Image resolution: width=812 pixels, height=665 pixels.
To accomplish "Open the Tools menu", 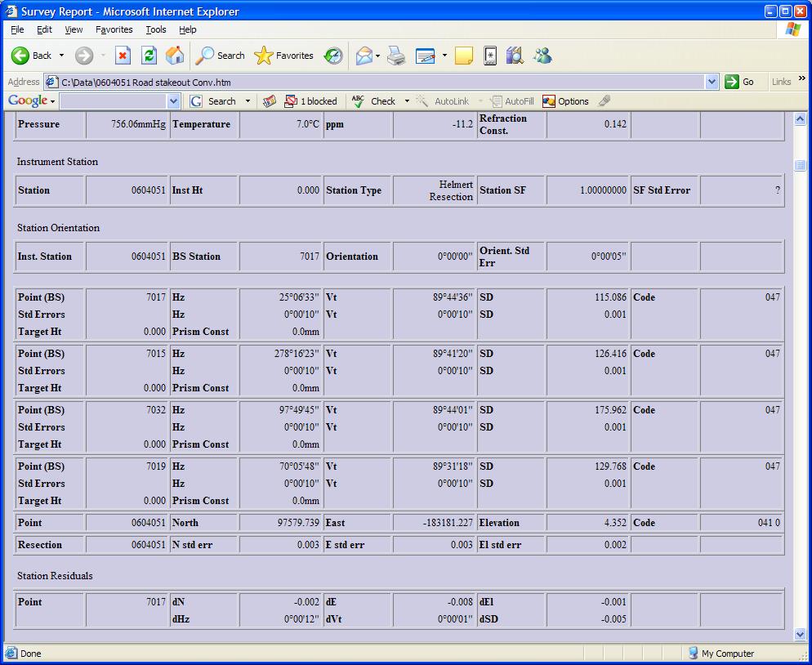I will click(x=155, y=29).
